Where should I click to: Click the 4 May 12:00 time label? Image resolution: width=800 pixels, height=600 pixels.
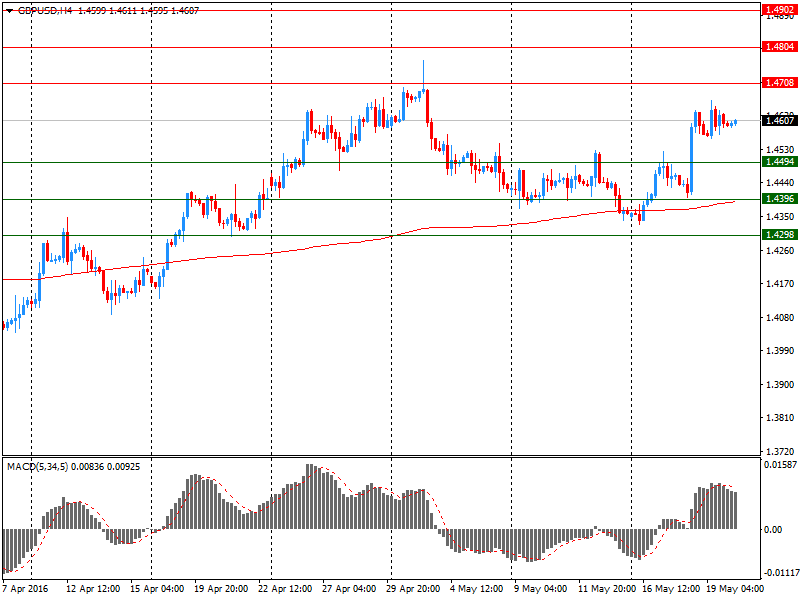coord(477,589)
